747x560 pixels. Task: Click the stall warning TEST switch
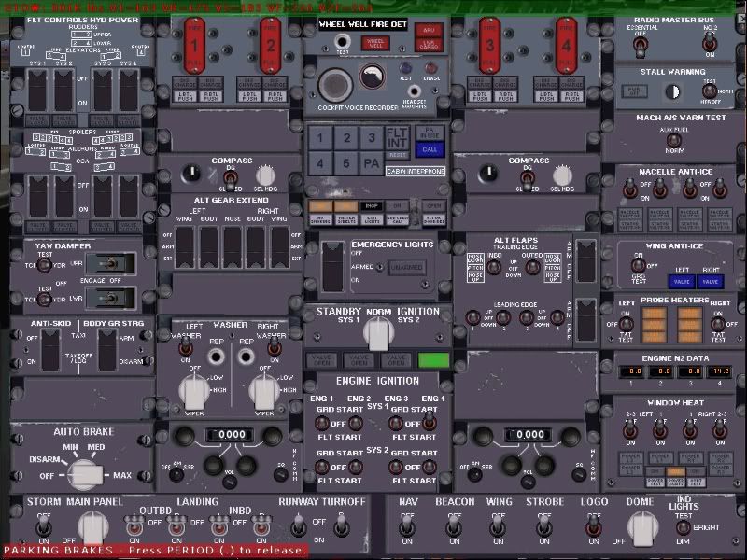tap(709, 91)
